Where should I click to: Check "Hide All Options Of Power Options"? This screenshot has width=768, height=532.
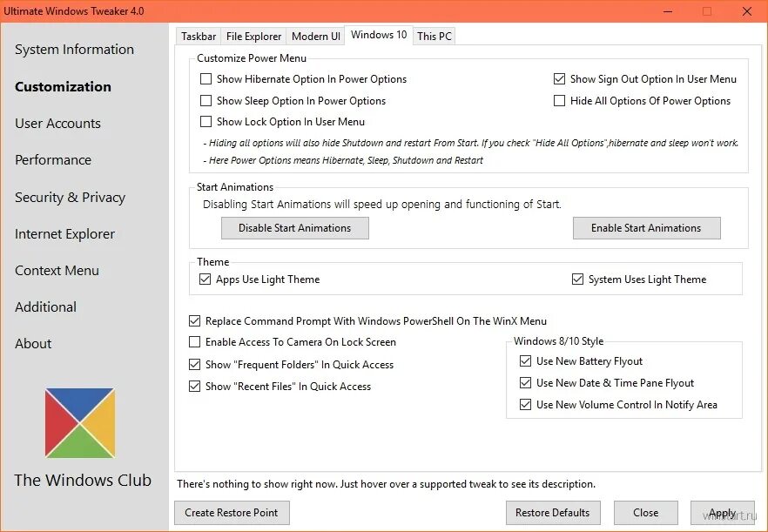(x=560, y=100)
